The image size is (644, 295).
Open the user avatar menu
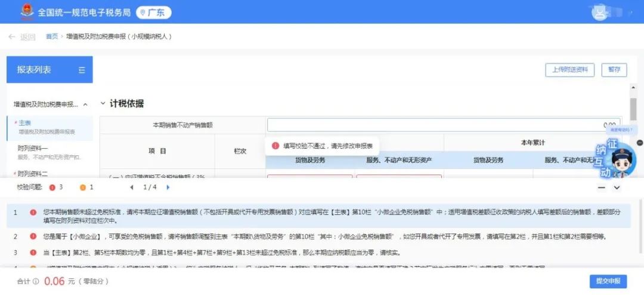[x=600, y=13]
